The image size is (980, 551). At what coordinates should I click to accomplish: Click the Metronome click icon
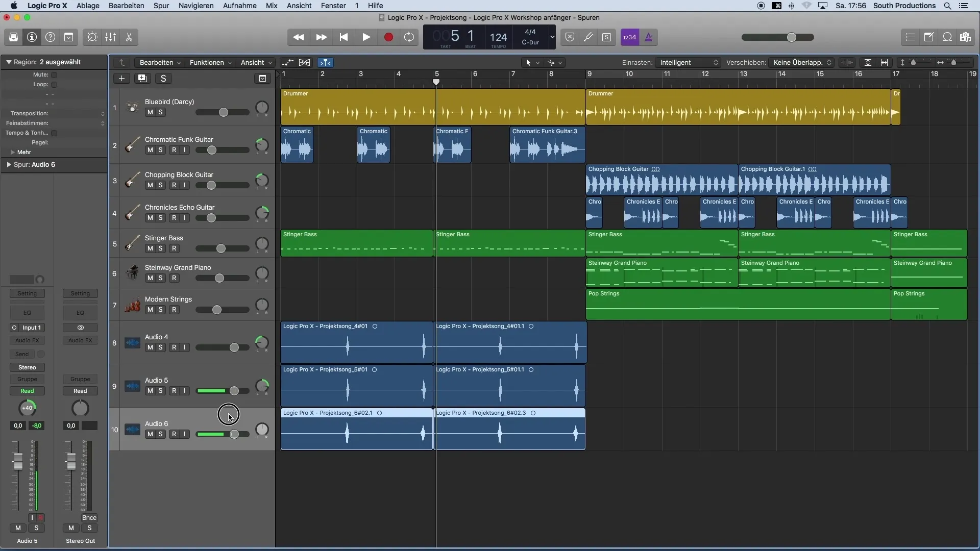pos(648,37)
